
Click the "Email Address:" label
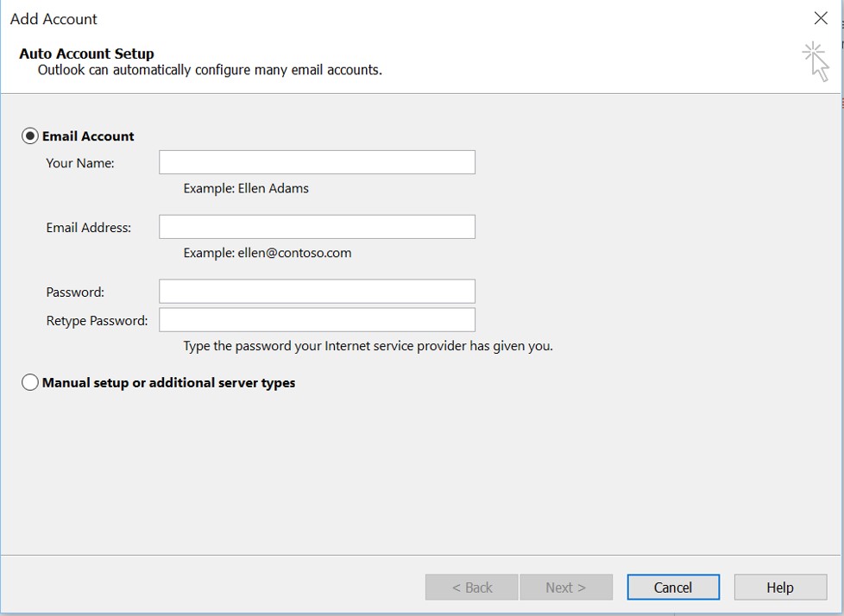(x=88, y=228)
